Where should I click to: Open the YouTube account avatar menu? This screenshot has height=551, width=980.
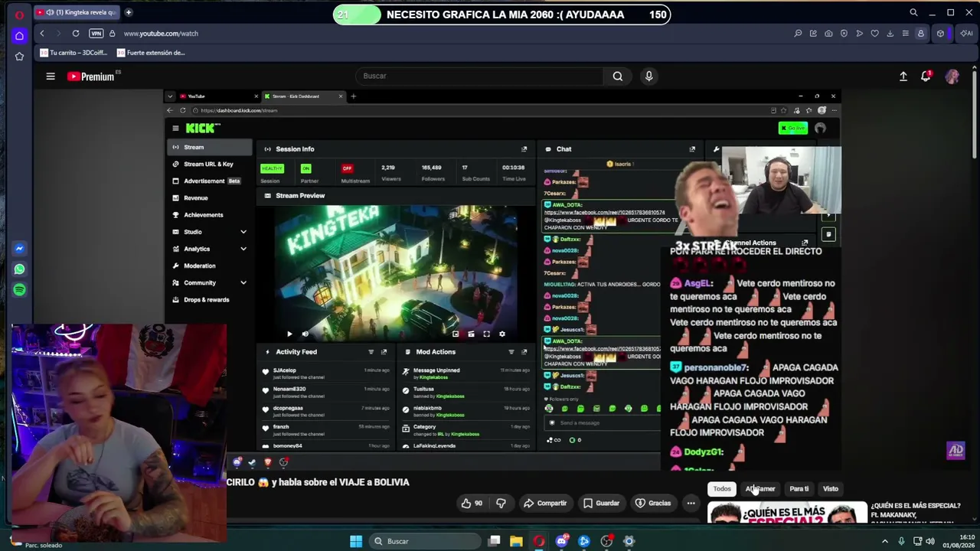pos(952,77)
